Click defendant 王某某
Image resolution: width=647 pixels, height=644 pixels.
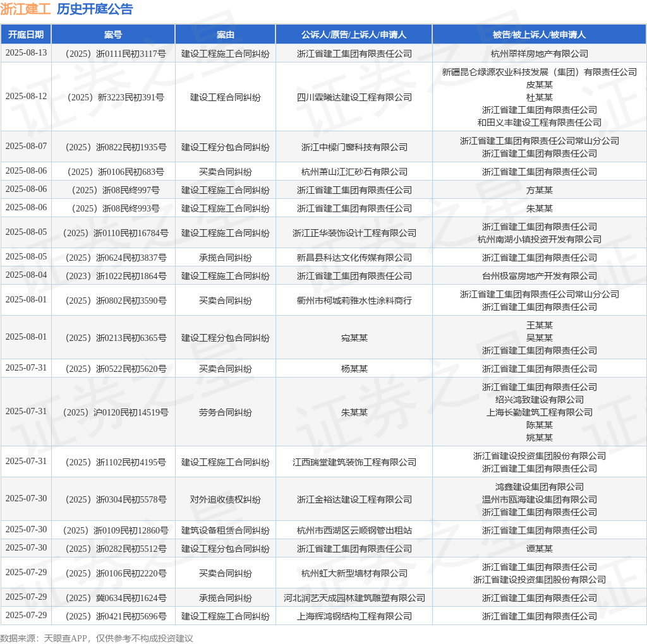coord(540,325)
